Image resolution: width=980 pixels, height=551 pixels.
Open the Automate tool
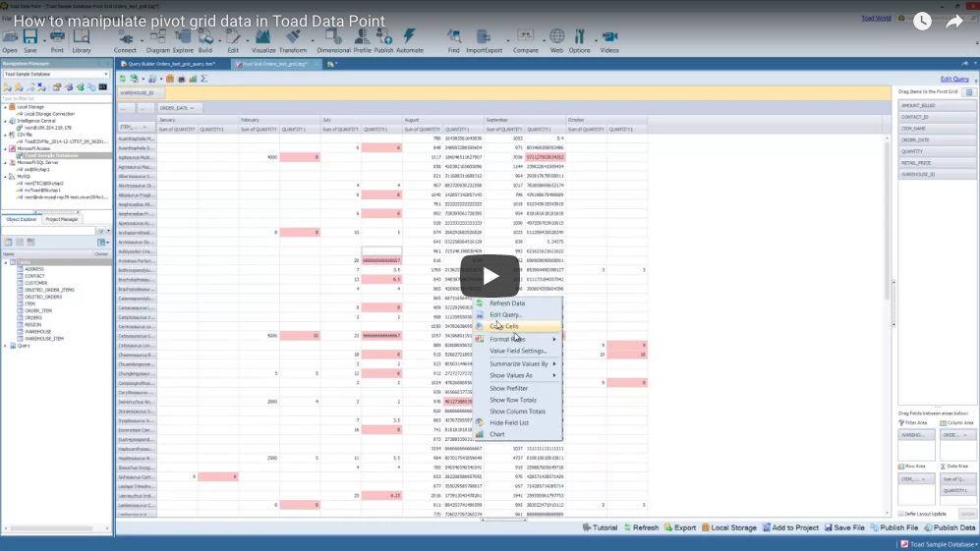point(410,39)
